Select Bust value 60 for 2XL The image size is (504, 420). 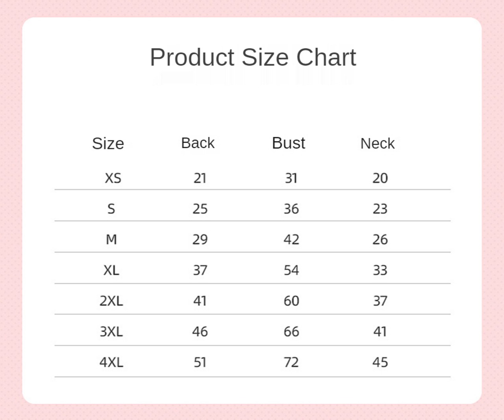tap(291, 301)
